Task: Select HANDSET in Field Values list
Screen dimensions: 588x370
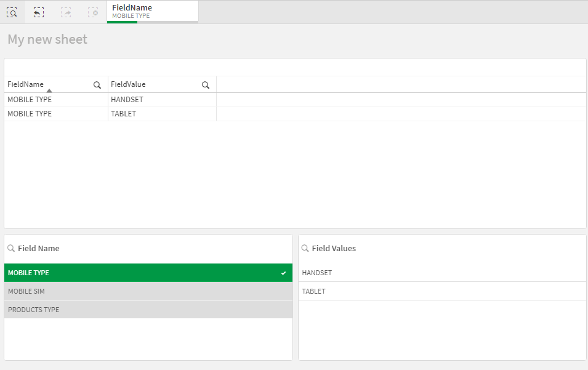Action: pyautogui.click(x=441, y=273)
